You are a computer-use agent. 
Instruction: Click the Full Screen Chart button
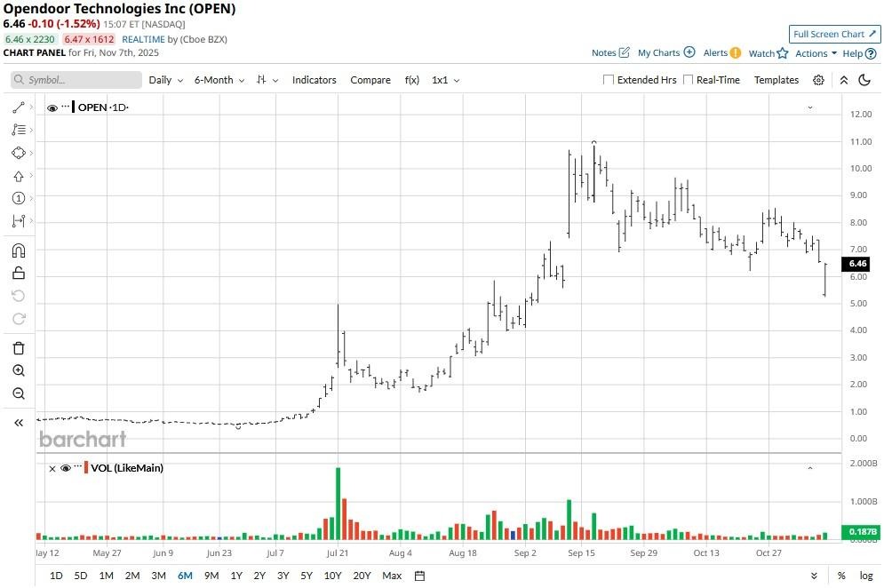click(834, 35)
